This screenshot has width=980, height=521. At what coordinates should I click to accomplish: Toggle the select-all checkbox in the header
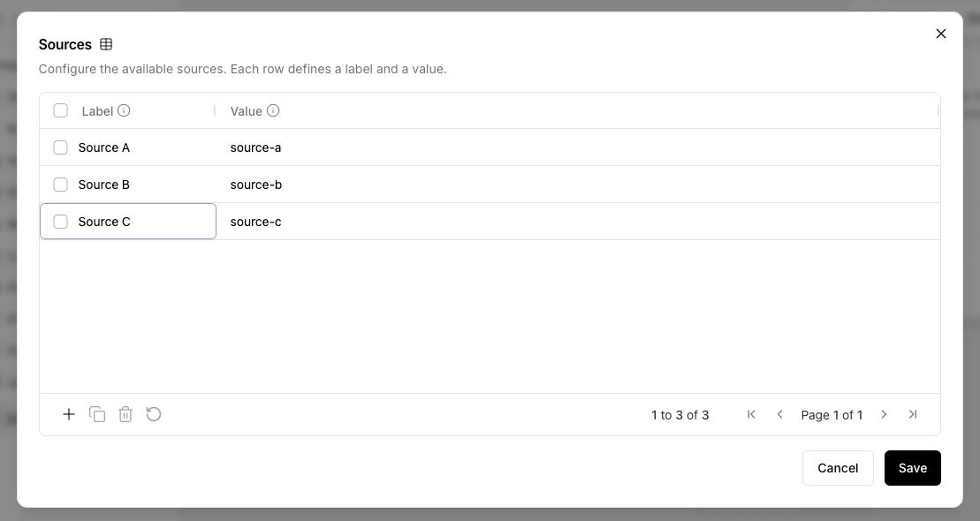[x=61, y=109]
